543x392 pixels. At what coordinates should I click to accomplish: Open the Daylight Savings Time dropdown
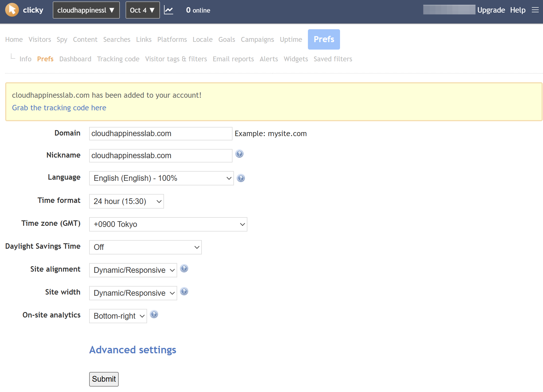145,247
